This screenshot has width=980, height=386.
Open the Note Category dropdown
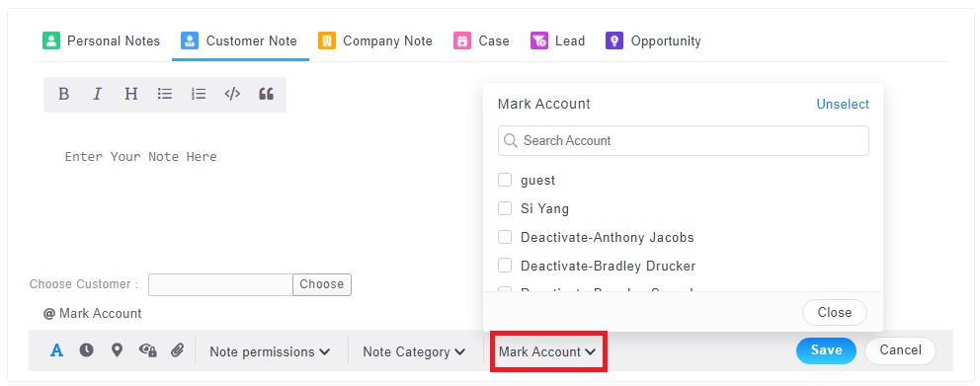coord(414,351)
